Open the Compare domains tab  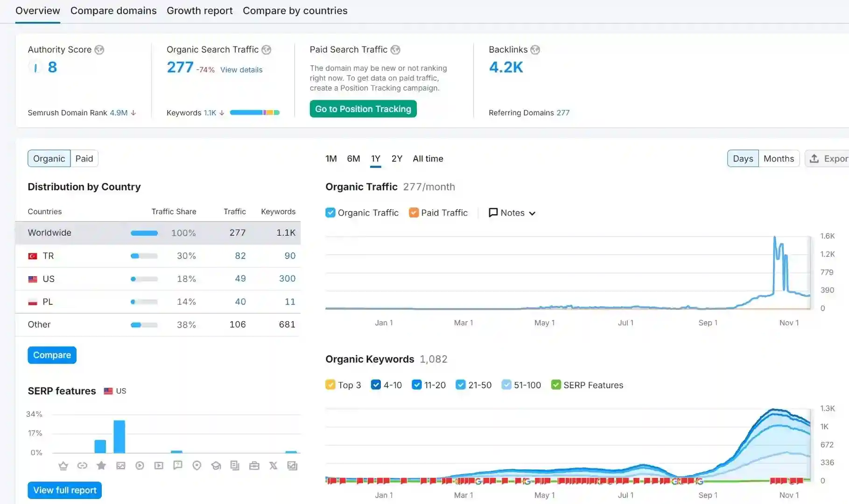[113, 11]
